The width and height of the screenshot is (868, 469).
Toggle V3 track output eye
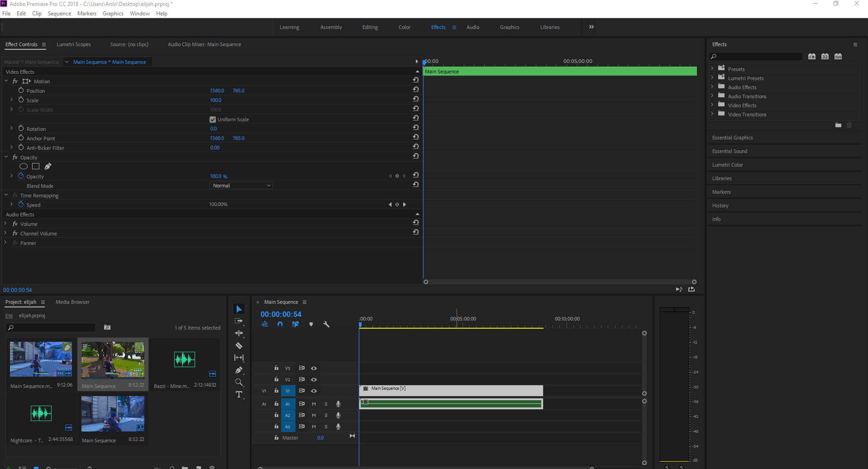pyautogui.click(x=314, y=368)
